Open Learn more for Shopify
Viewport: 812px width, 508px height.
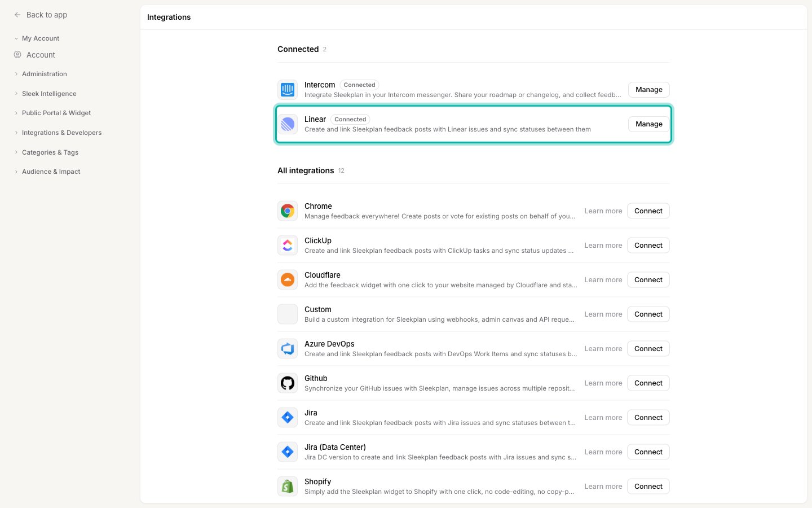[603, 487]
